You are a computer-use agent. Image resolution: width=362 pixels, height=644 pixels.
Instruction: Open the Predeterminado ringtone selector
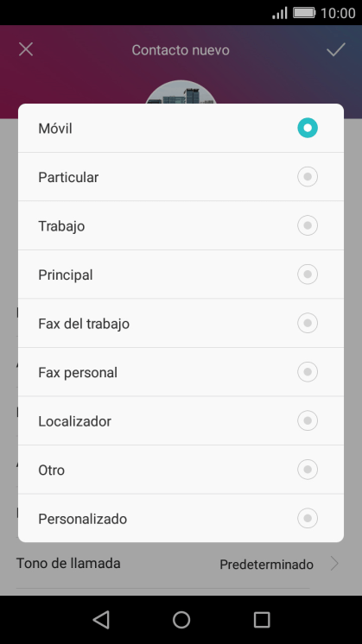pos(266,565)
